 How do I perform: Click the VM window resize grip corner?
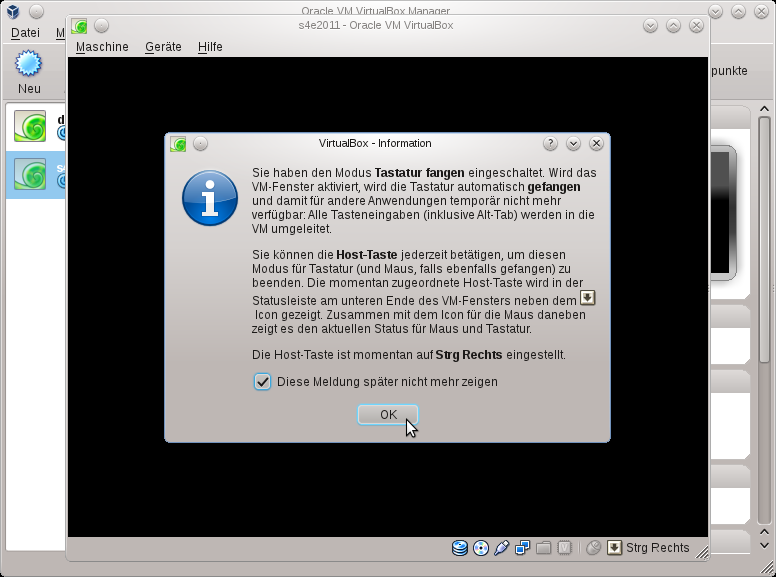(702, 552)
